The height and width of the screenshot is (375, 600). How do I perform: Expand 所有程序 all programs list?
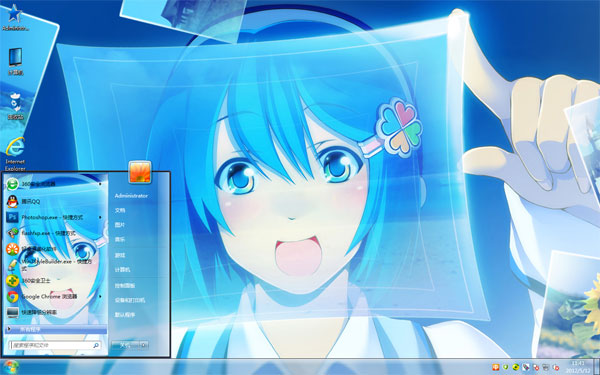tap(55, 329)
